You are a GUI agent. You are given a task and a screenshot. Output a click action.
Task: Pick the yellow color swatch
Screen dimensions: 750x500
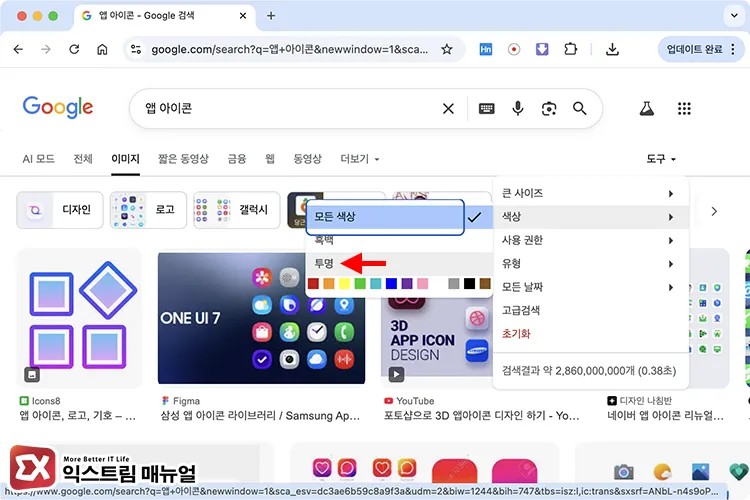click(344, 284)
